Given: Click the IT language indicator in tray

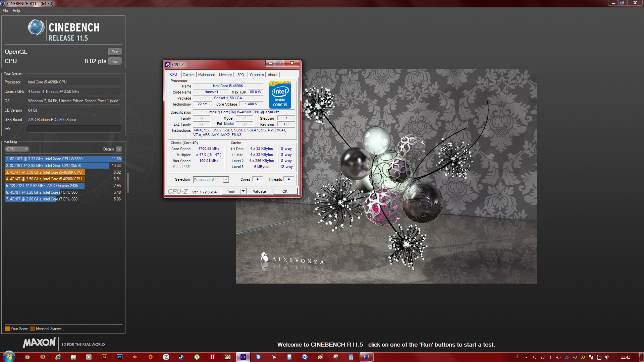Looking at the screenshot, I should point(517,356).
